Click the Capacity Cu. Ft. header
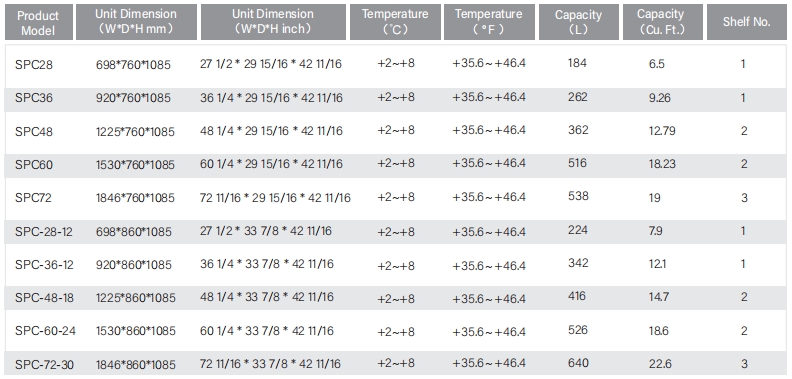Image resolution: width=792 pixels, height=379 pixels. [x=663, y=22]
